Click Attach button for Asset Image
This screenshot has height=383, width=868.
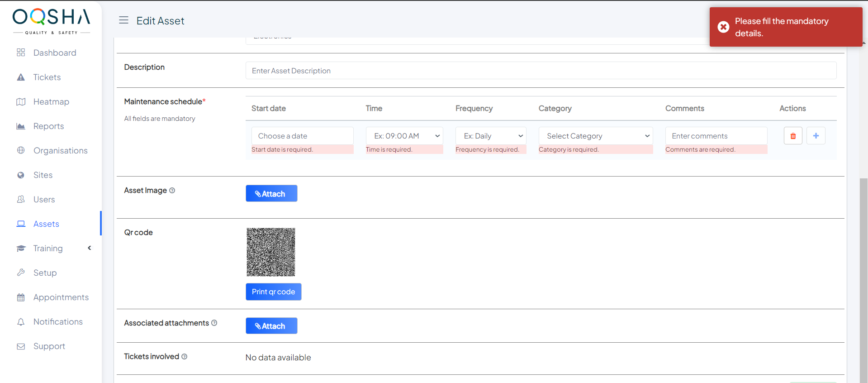[x=271, y=194]
